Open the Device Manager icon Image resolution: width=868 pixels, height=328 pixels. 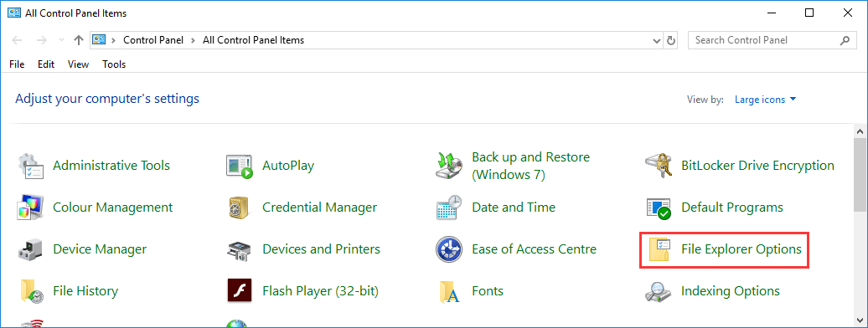tap(30, 249)
